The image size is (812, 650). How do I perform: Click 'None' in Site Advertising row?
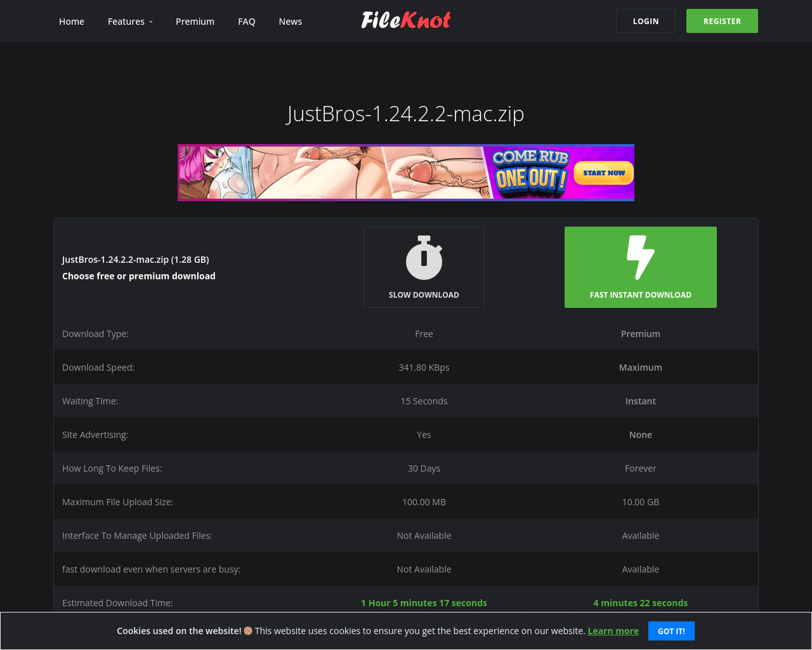coord(641,435)
